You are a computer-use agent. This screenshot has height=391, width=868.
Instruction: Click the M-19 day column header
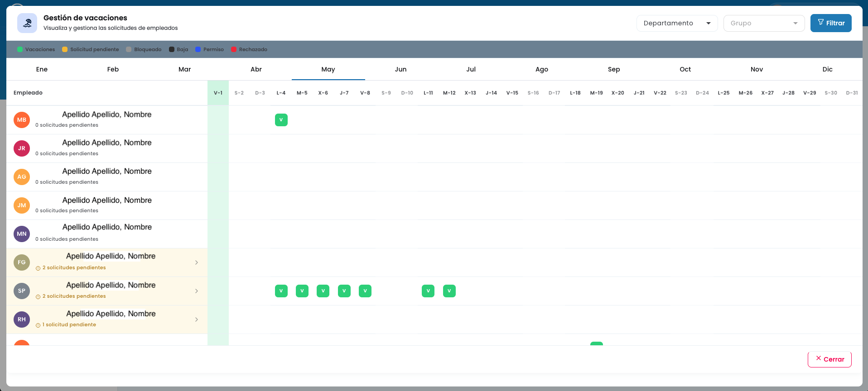point(597,93)
